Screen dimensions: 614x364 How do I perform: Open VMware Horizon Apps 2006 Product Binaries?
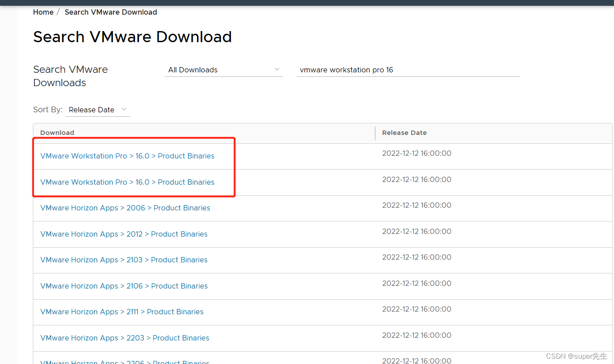coord(125,208)
